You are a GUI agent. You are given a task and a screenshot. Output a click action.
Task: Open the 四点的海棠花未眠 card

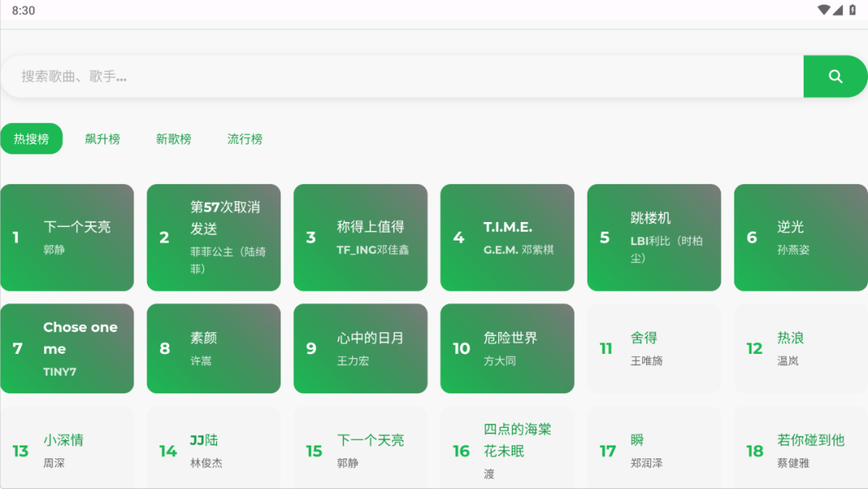point(507,448)
